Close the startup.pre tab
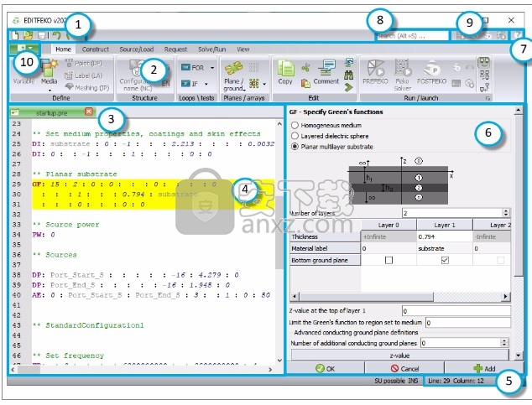This screenshot has width=532, height=405. click(89, 112)
